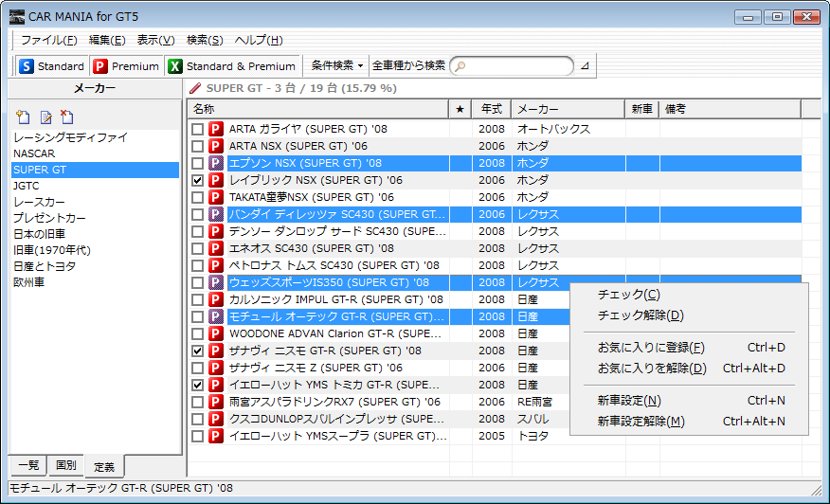Image resolution: width=830 pixels, height=504 pixels.
Task: Choose 新車設定(N) from the context menu
Action: (x=689, y=401)
